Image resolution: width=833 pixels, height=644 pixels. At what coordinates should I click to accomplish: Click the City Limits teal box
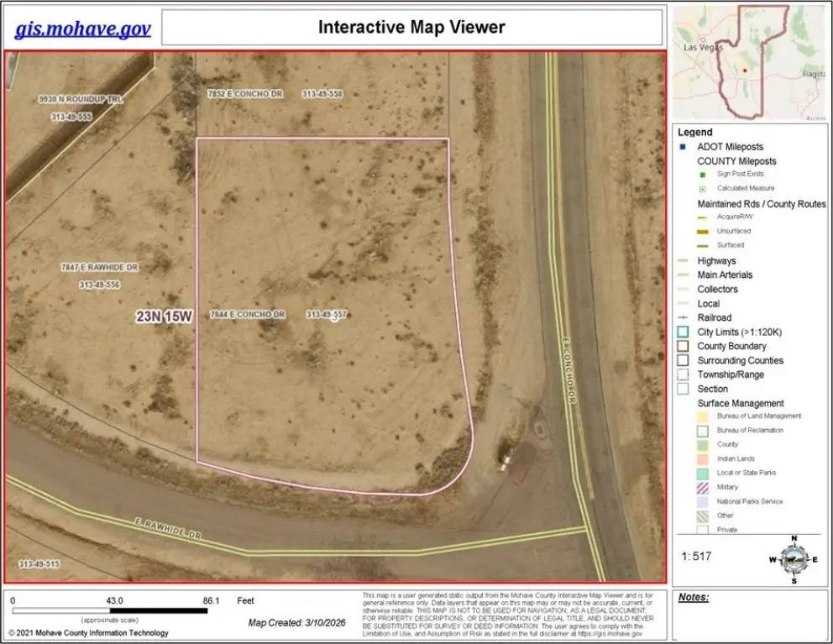coord(683,332)
